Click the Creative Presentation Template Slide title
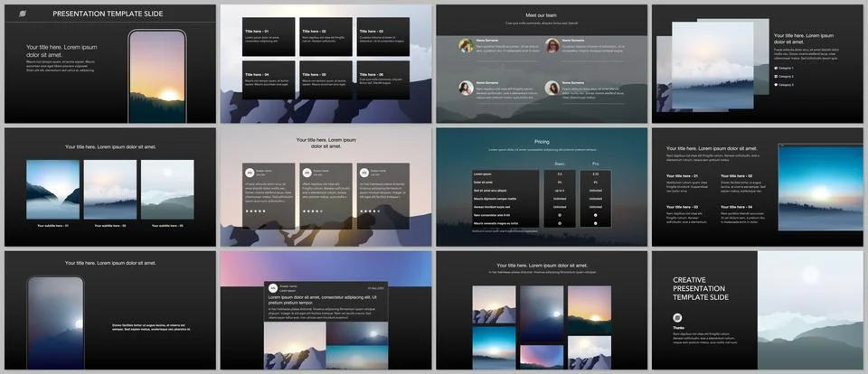This screenshot has width=868, height=374. [x=703, y=291]
